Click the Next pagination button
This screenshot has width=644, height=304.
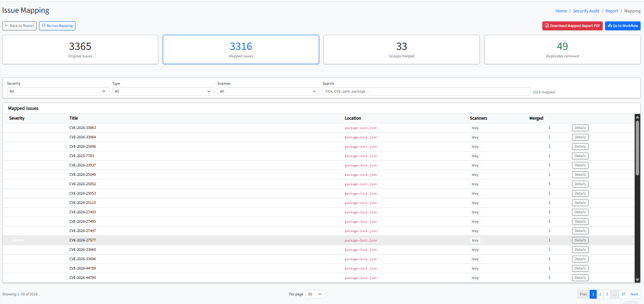click(x=634, y=294)
